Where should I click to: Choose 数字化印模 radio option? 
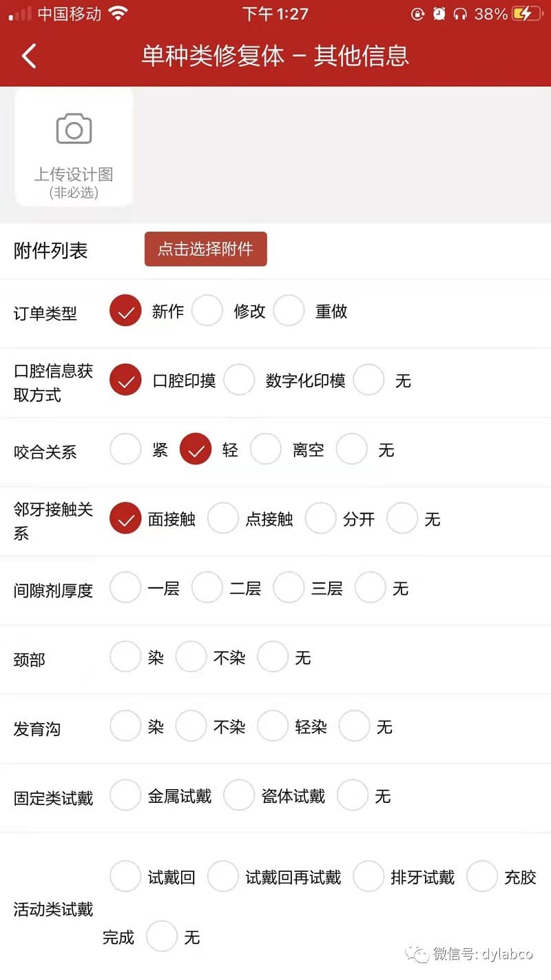(x=239, y=380)
